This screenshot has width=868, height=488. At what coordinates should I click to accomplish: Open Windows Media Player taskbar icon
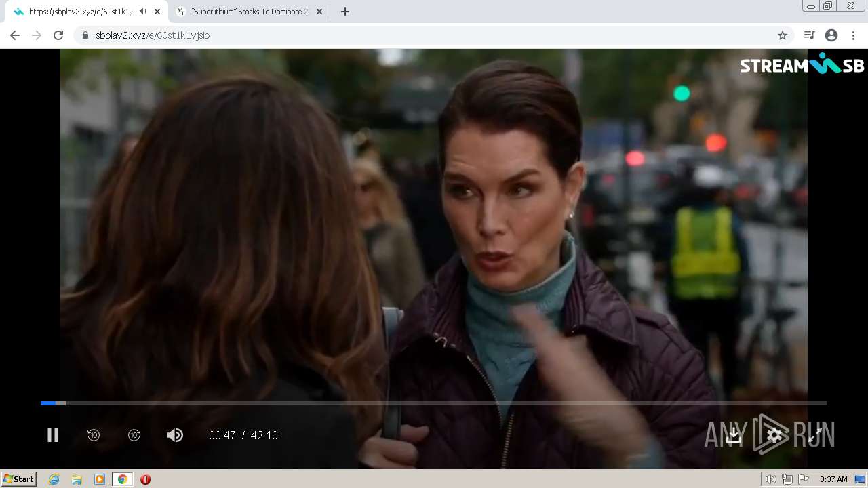pos(100,479)
